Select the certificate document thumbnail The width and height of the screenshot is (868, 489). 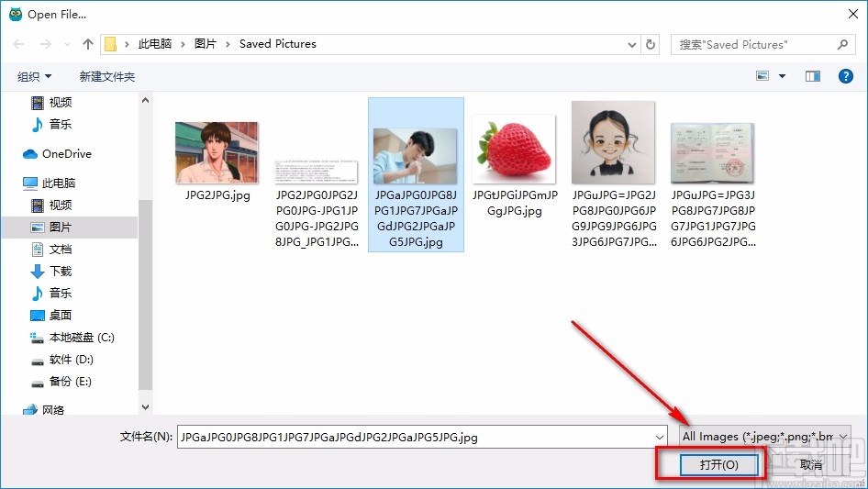coord(713,153)
